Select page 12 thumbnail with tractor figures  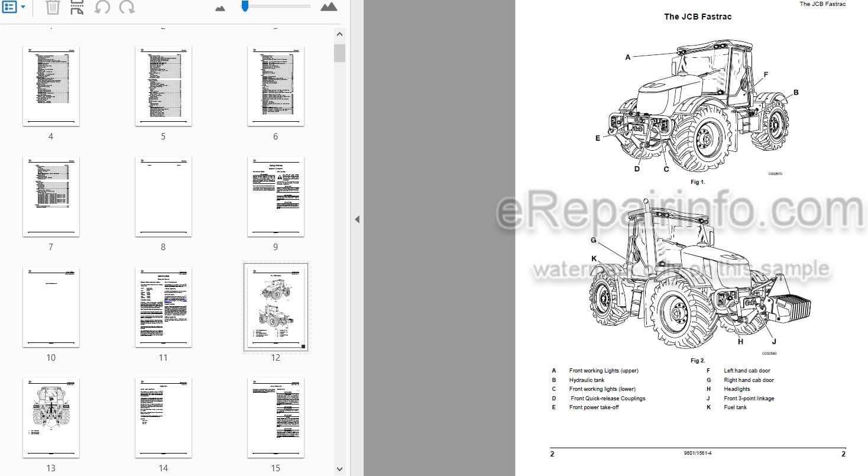pos(276,307)
